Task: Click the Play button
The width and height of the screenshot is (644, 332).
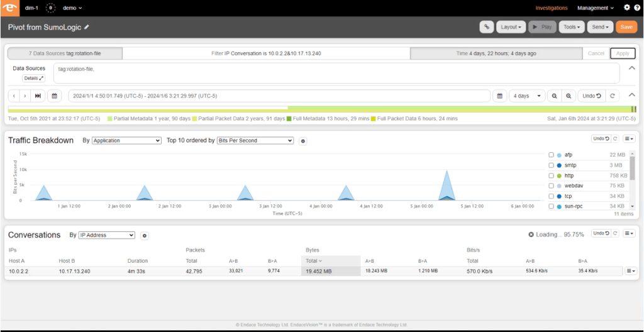Action: 542,26
